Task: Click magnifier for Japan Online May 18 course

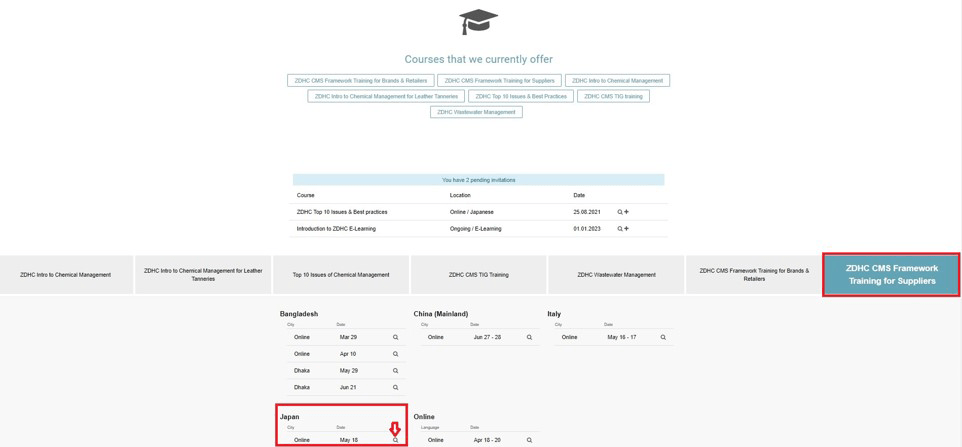Action: click(x=396, y=440)
